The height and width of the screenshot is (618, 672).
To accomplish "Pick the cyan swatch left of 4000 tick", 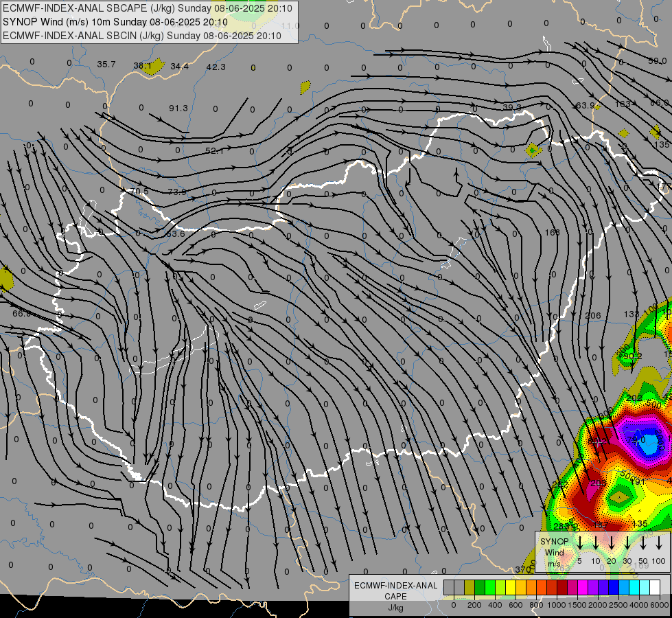I will [634, 587].
